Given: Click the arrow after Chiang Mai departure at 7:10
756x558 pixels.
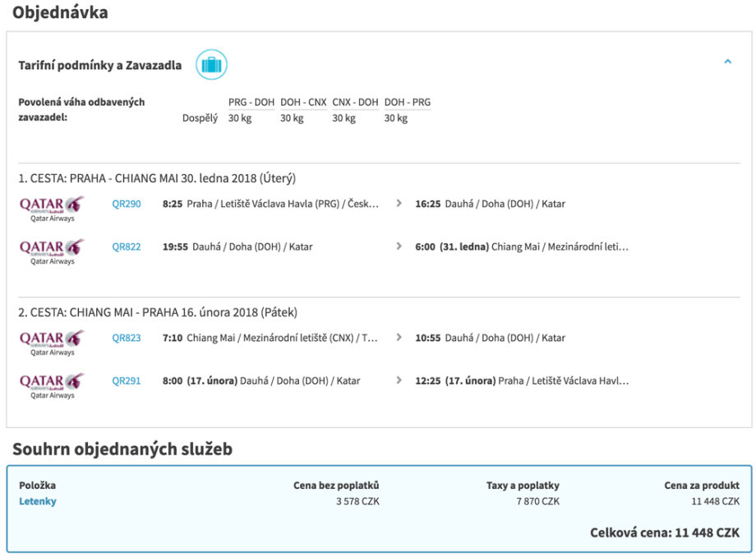Looking at the screenshot, I should 399,337.
